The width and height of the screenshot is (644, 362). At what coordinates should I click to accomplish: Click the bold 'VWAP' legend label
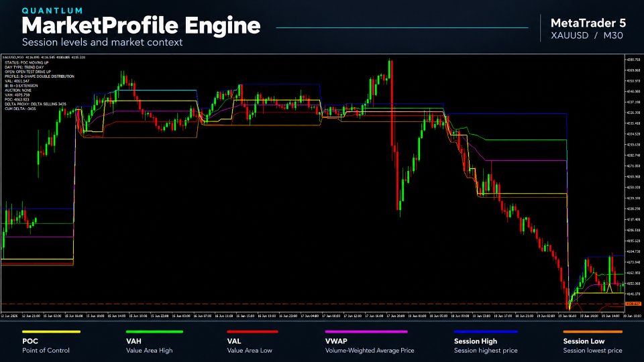(x=336, y=341)
